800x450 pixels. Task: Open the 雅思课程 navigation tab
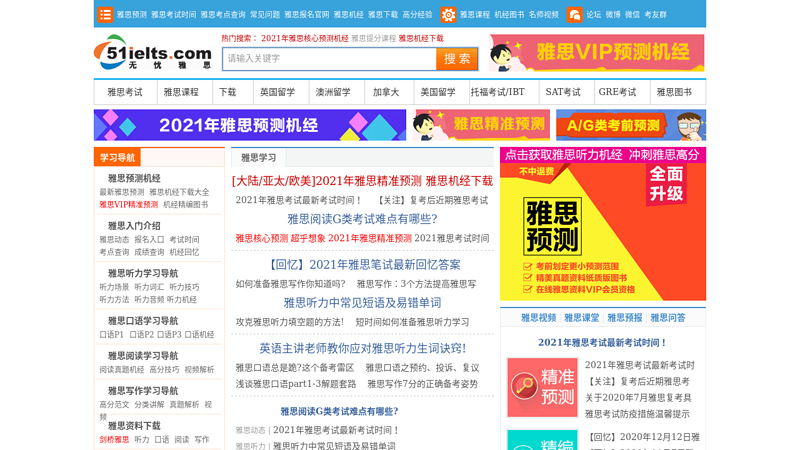tap(181, 92)
